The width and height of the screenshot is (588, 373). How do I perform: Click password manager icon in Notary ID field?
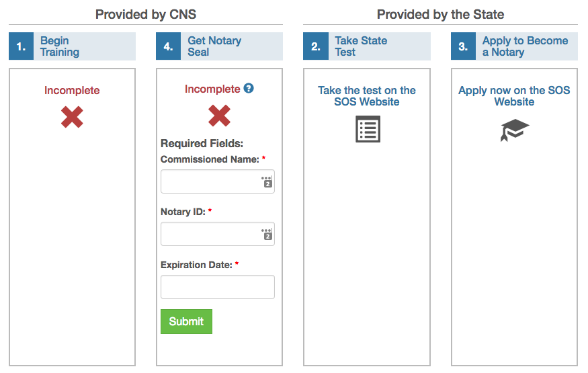click(x=266, y=234)
